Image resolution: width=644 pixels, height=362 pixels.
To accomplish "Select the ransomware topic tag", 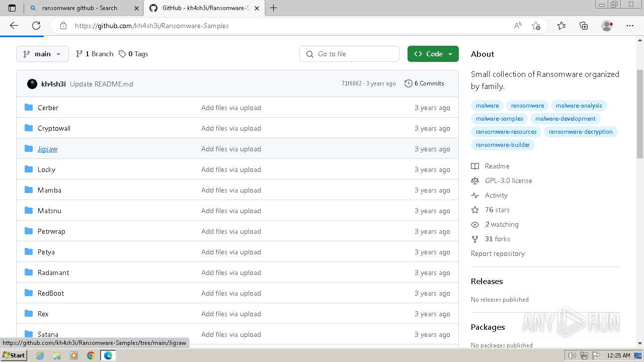I will [x=527, y=106].
